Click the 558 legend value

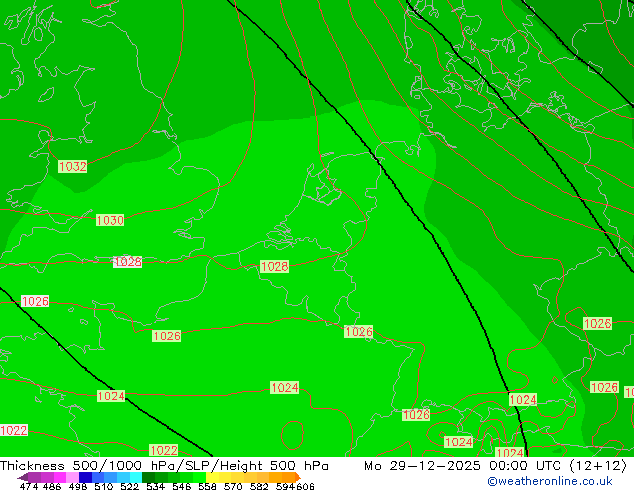pyautogui.click(x=207, y=486)
